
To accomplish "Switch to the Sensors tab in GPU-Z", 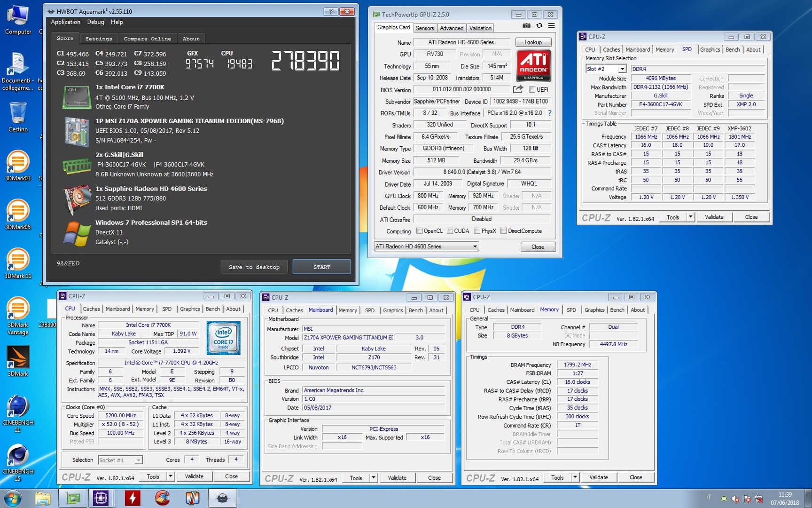I will click(x=425, y=28).
